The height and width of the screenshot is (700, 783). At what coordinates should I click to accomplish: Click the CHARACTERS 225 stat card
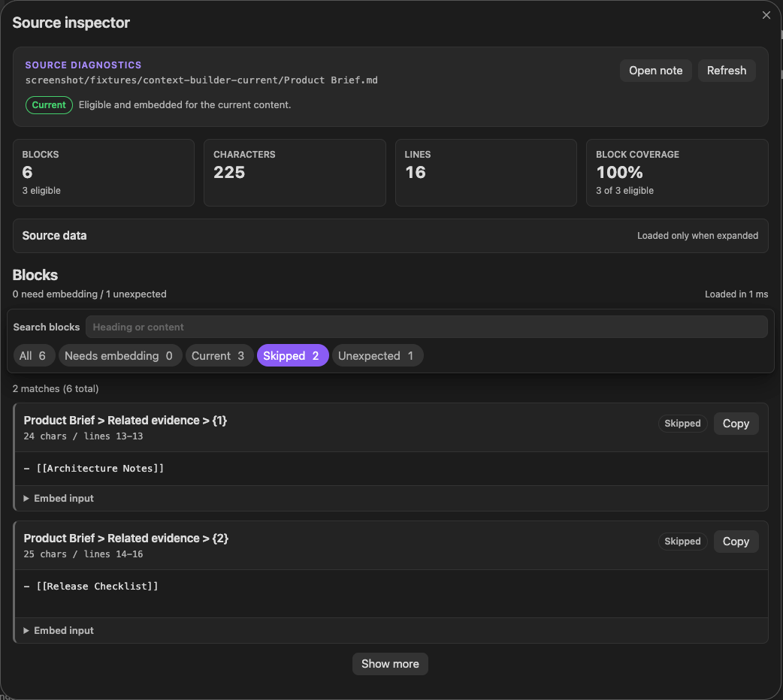coord(295,173)
